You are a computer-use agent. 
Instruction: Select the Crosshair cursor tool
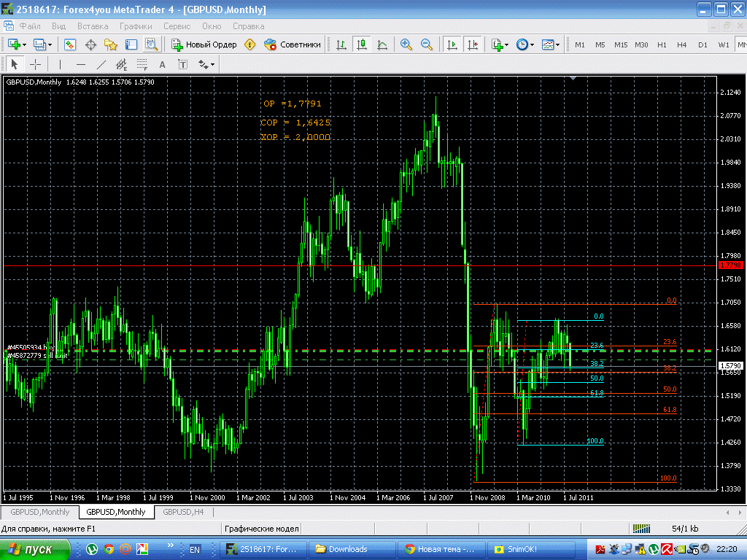tap(35, 64)
